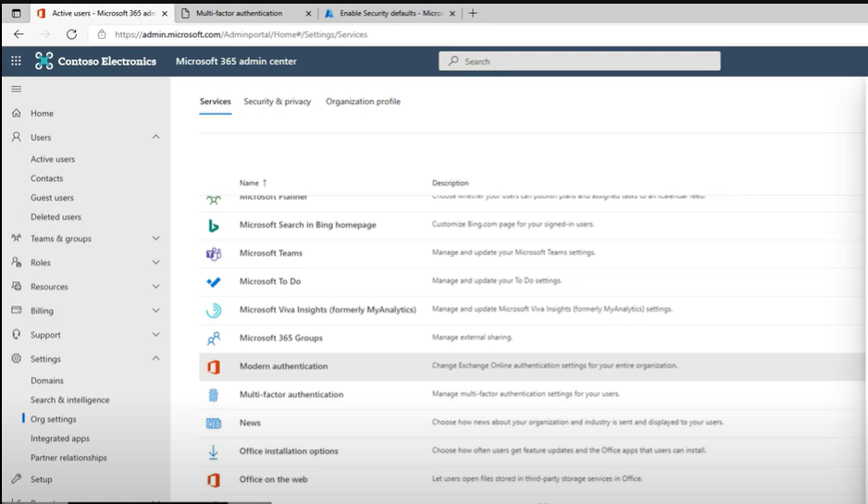
Task: Open Partner relationships in sidebar
Action: 68,458
